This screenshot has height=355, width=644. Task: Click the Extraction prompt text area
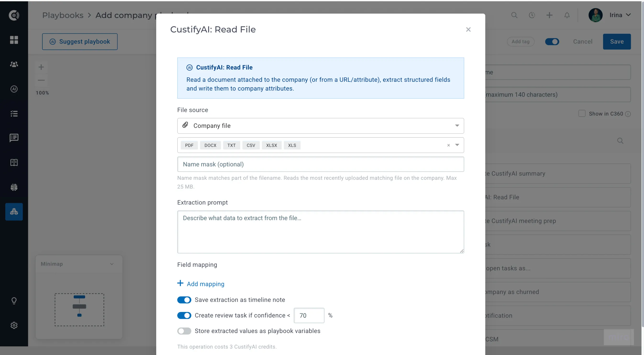321,232
